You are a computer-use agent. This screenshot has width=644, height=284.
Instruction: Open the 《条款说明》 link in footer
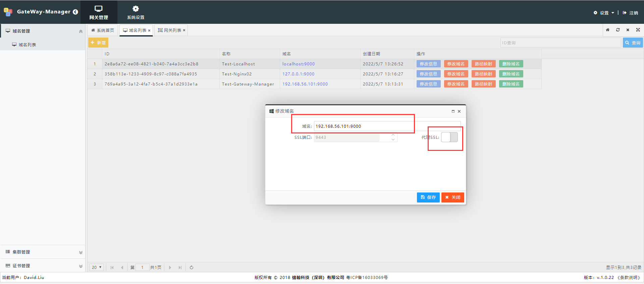(629, 278)
